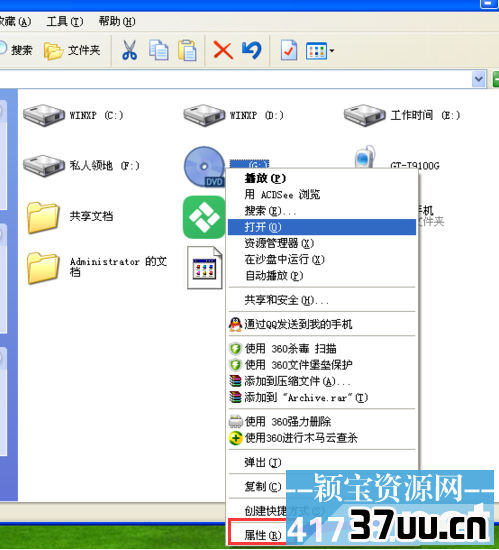
Task: Open the 工具(T) menu
Action: coord(65,22)
